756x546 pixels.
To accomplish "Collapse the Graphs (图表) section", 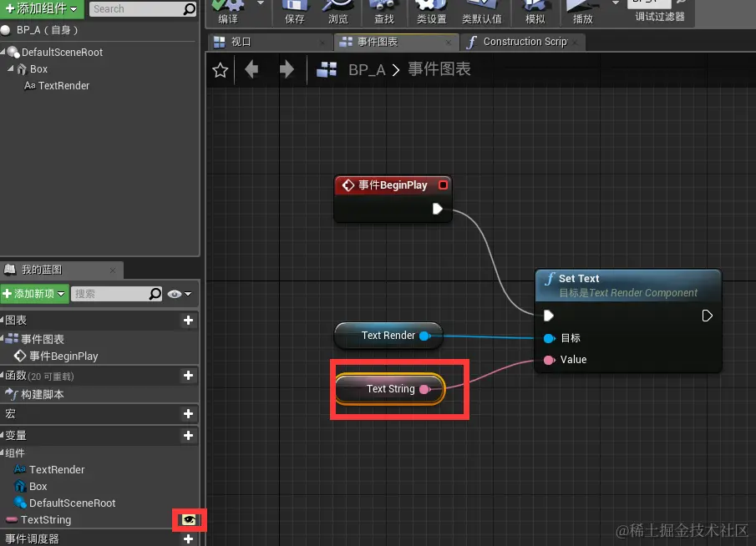I will 3,320.
